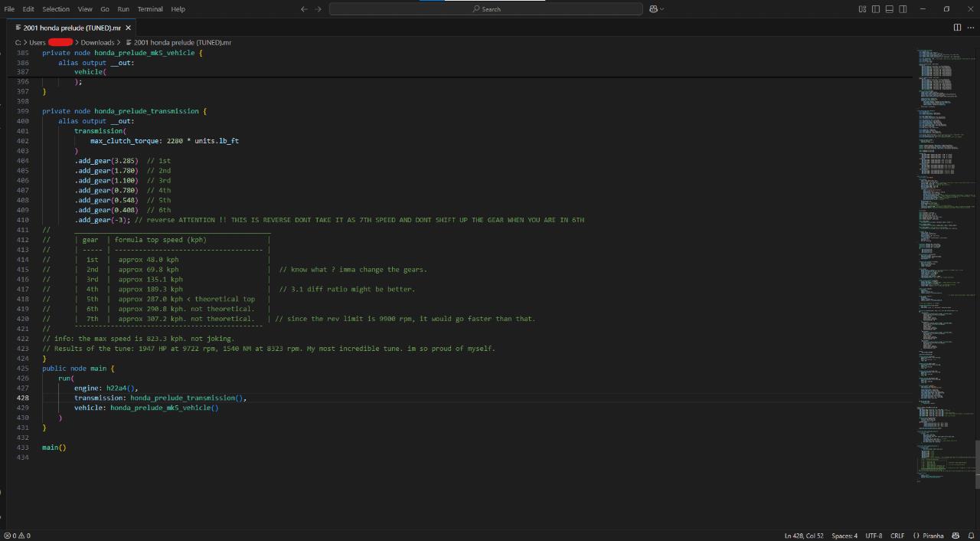This screenshot has height=541, width=980.
Task: Click the 'approx 135.1 kph' comment row
Action: (x=151, y=280)
